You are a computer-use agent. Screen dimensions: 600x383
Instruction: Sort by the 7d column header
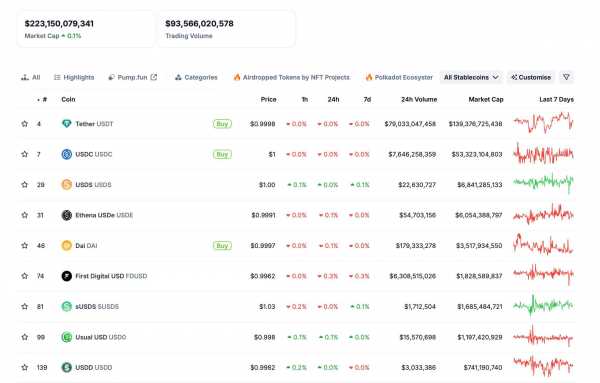[367, 99]
